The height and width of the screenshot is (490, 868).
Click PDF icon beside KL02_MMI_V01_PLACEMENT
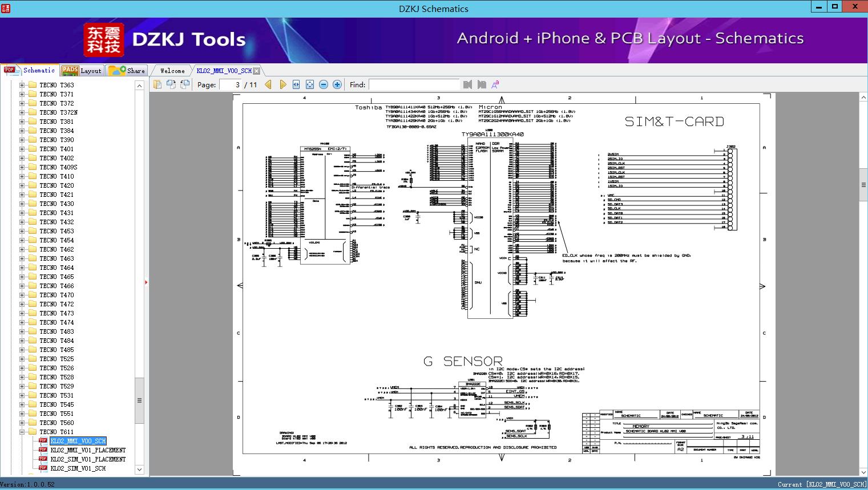pyautogui.click(x=43, y=449)
